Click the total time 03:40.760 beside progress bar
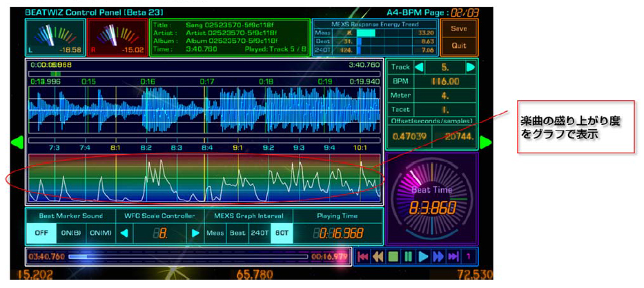The image size is (644, 288). 46,257
